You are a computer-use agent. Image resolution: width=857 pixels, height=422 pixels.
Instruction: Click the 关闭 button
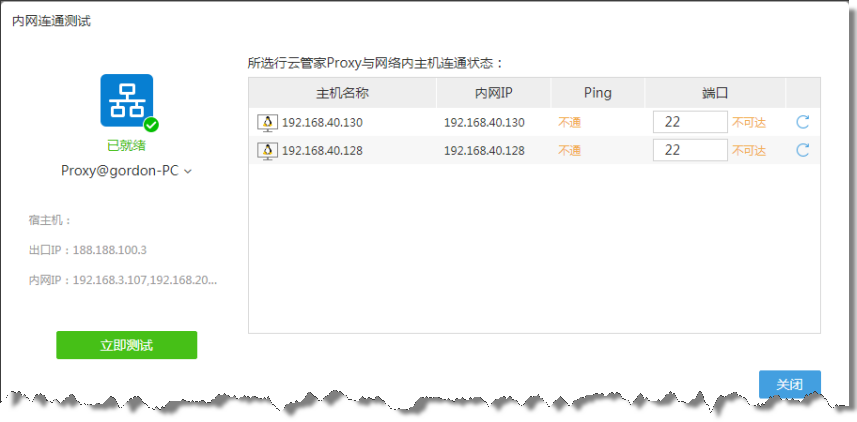click(789, 385)
